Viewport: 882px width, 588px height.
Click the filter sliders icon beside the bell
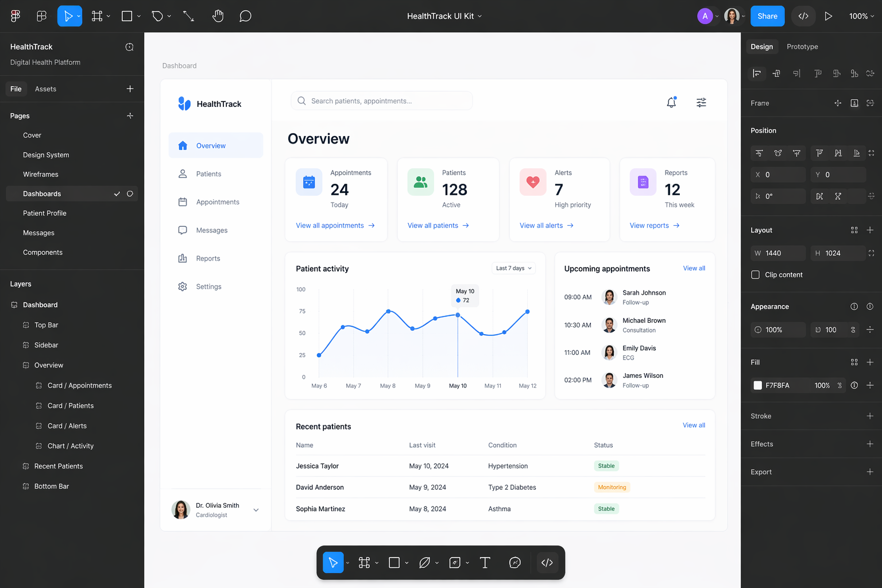tap(701, 102)
